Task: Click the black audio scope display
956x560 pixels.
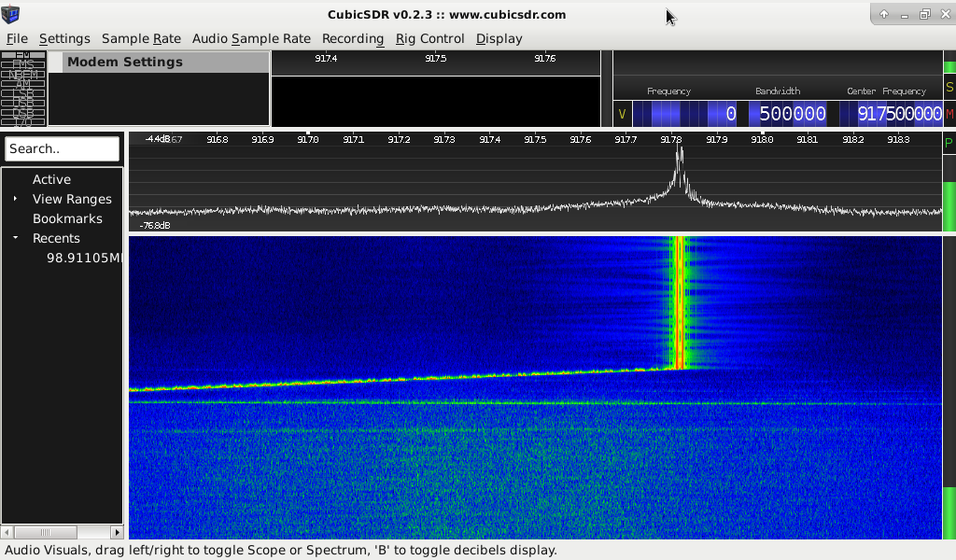Action: pos(436,101)
